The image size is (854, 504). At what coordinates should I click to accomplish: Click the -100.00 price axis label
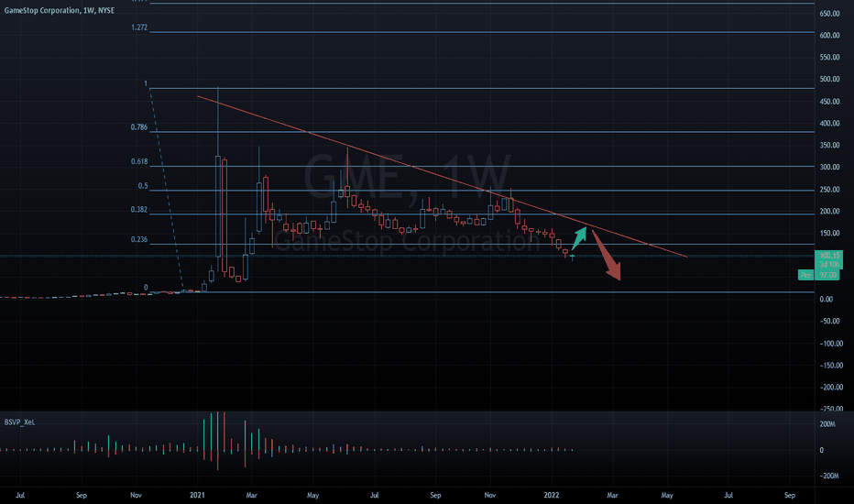coord(831,344)
